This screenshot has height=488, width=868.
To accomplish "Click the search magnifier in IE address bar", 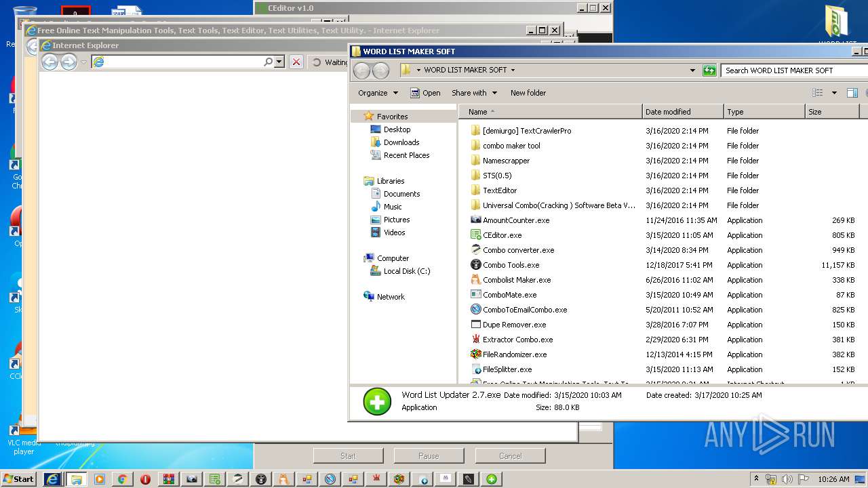I will [269, 62].
